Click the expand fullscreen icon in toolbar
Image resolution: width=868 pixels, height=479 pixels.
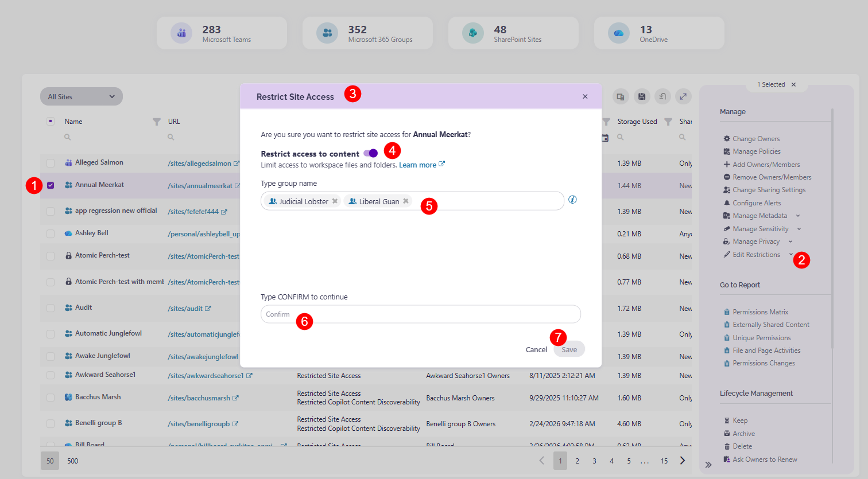(x=683, y=97)
